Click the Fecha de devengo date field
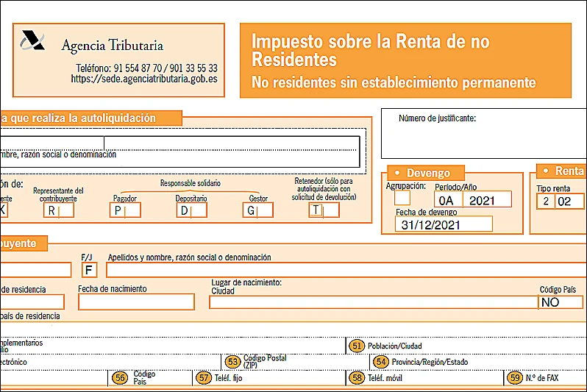This screenshot has height=392, width=587. click(443, 224)
